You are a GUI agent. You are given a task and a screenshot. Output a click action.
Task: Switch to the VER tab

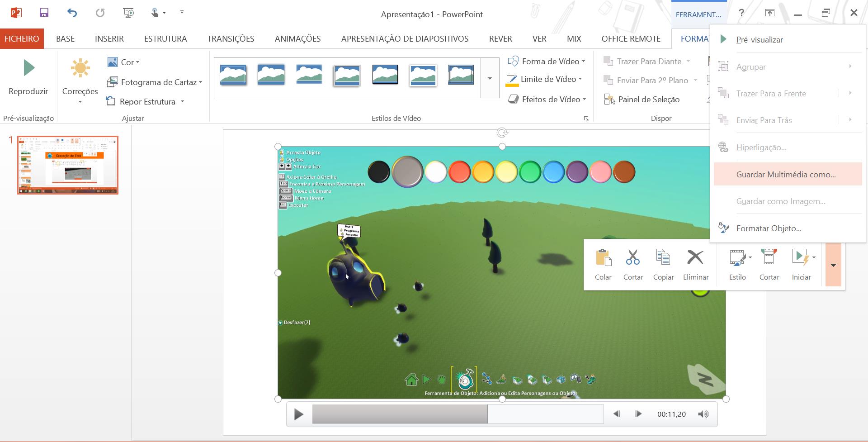tap(539, 38)
